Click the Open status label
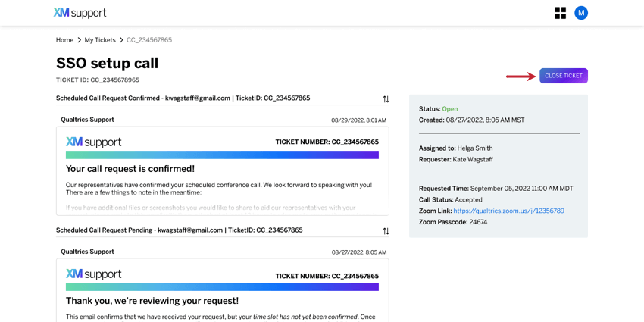Image resolution: width=644 pixels, height=322 pixels. pos(450,109)
